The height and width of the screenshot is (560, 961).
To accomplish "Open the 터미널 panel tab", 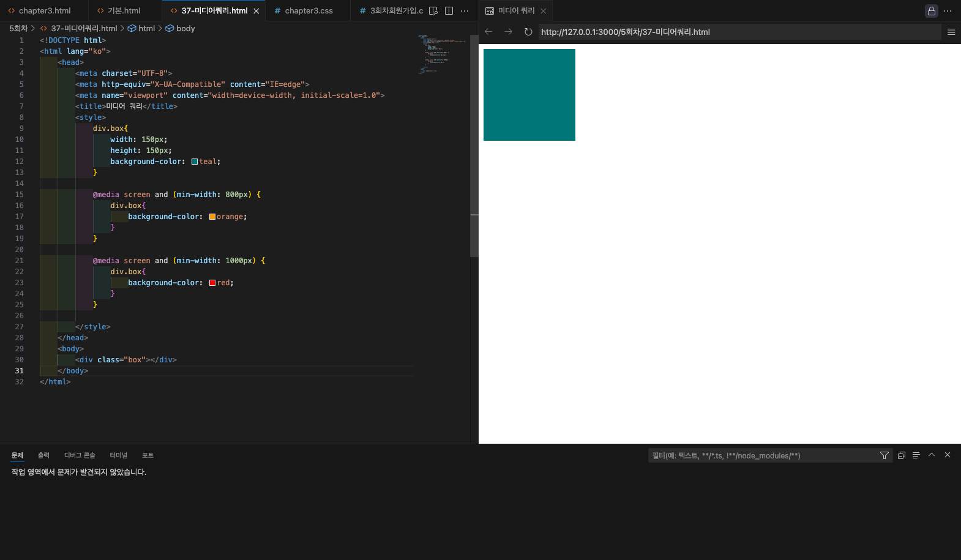I will pos(118,455).
